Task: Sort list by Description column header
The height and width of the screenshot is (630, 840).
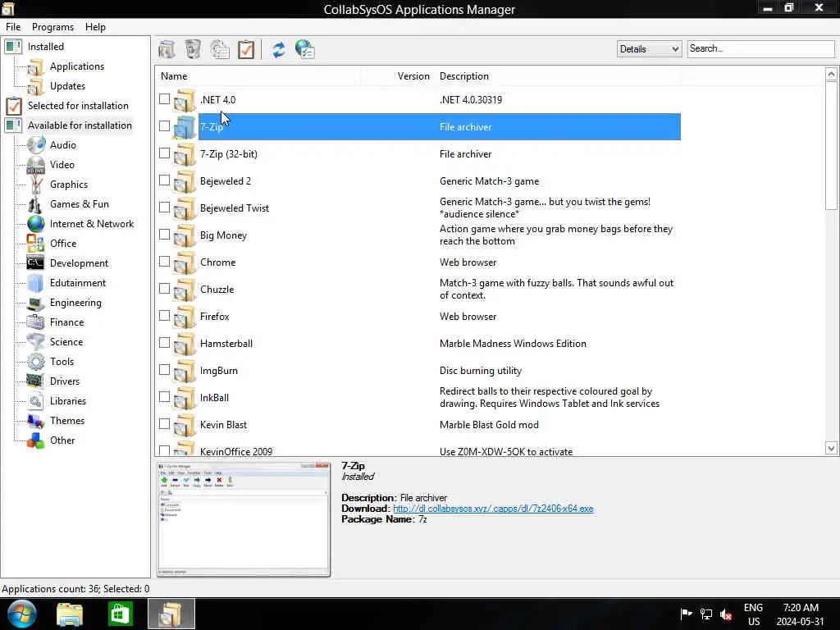Action: 464,76
